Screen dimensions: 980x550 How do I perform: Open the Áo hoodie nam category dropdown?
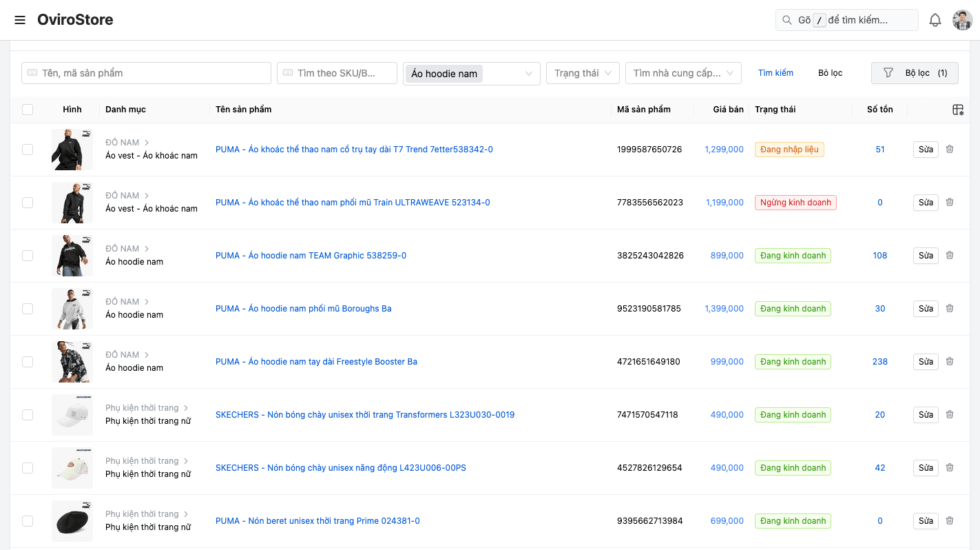tap(471, 74)
